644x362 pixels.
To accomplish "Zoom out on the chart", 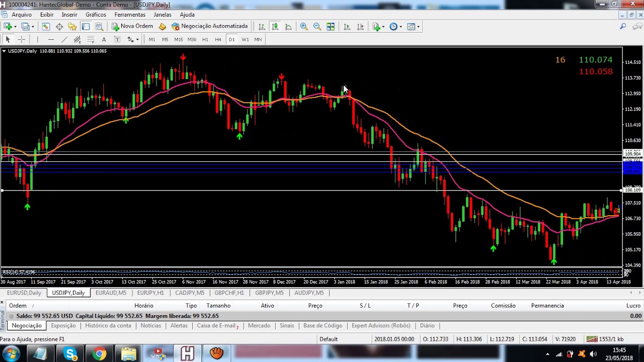I will [317, 27].
